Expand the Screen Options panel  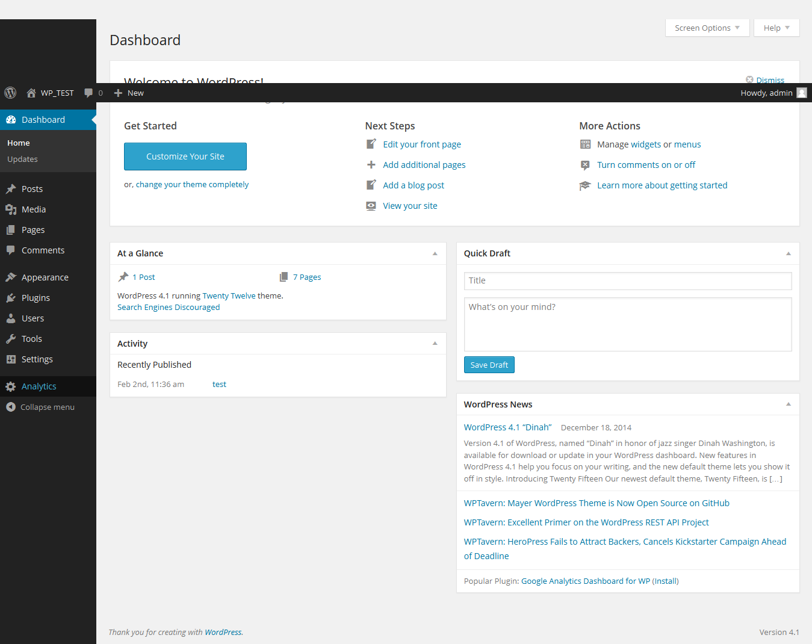click(x=707, y=28)
